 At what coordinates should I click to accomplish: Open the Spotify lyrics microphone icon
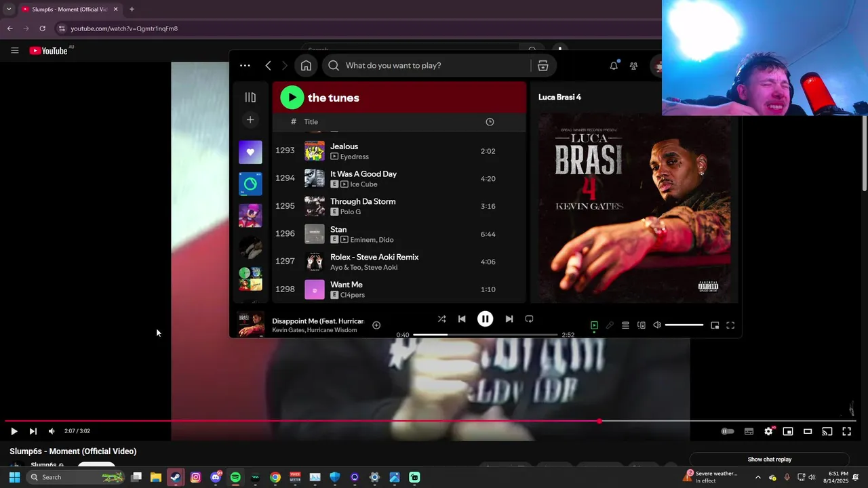point(610,325)
